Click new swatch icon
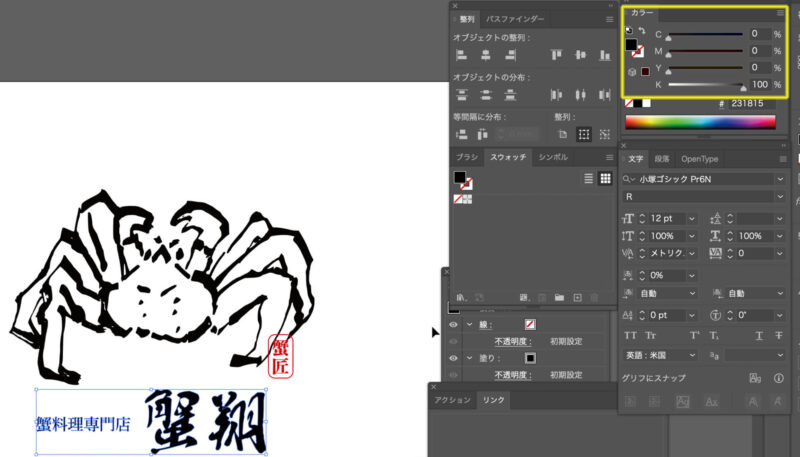The image size is (800, 457). (578, 297)
